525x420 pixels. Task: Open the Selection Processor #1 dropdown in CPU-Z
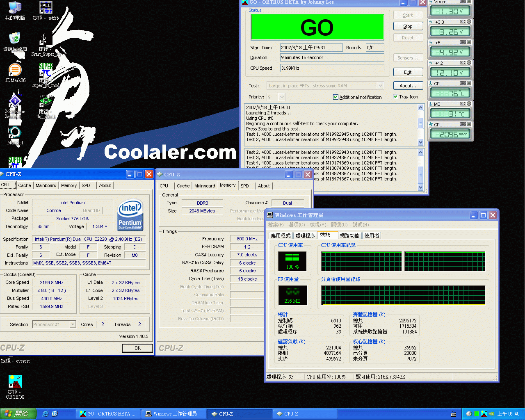point(73,324)
